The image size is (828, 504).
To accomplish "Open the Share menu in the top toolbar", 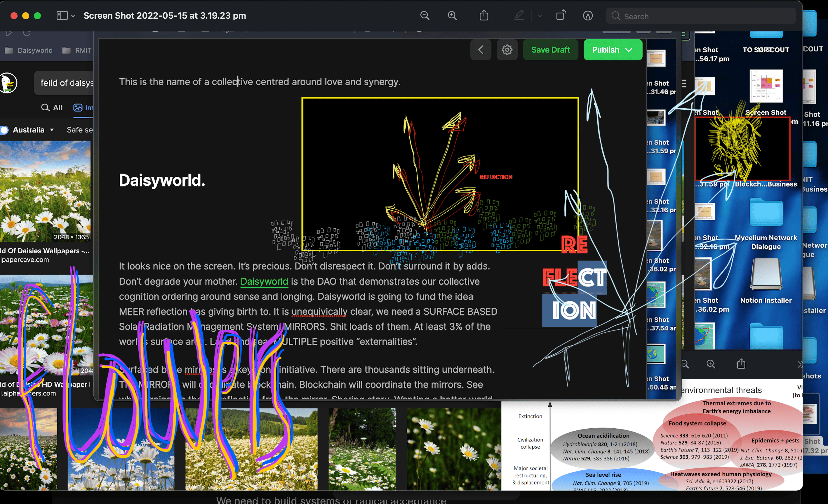I will point(484,15).
